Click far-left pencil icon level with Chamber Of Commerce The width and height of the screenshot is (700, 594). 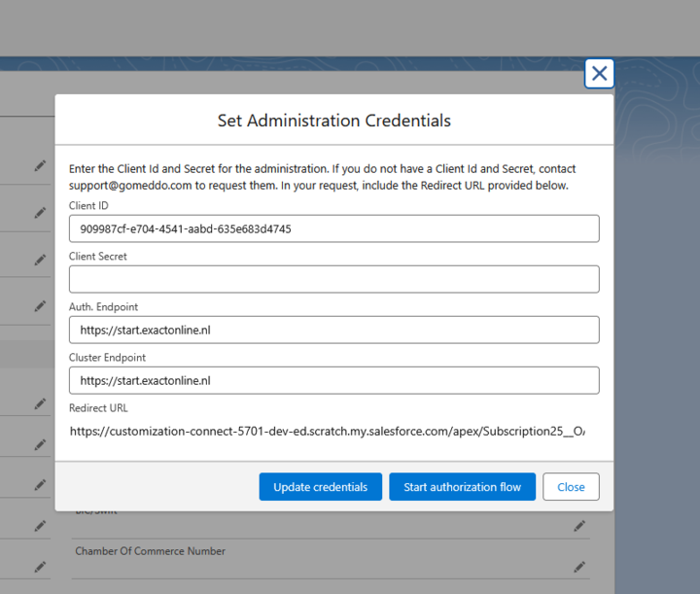40,566
